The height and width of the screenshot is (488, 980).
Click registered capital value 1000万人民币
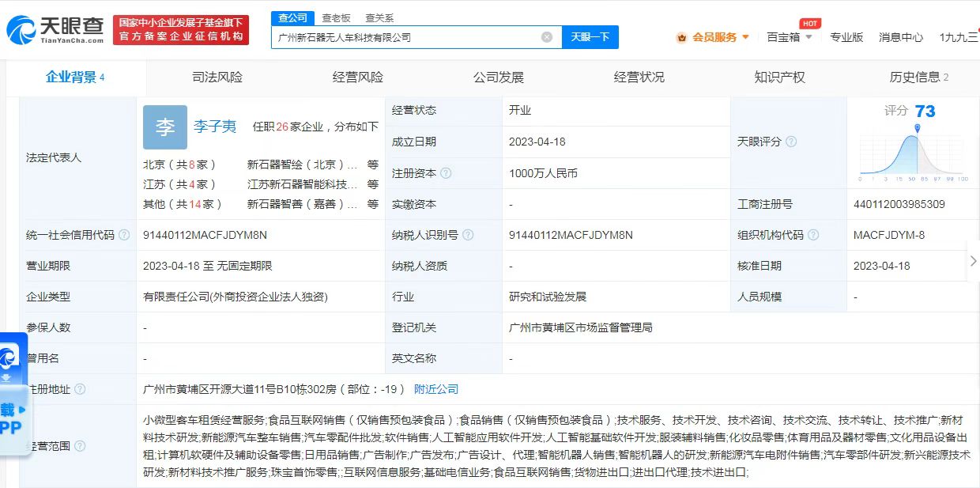coord(543,173)
